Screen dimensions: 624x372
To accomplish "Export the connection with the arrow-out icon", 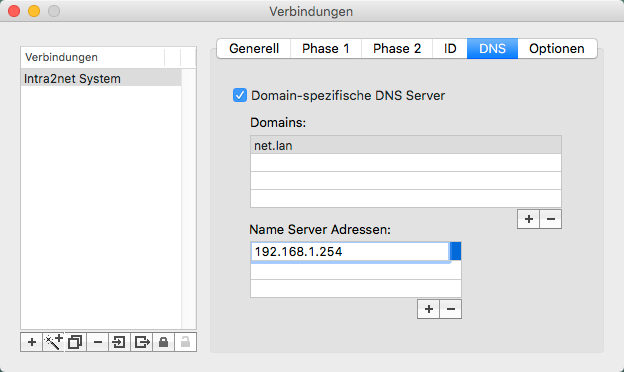I will tap(142, 342).
